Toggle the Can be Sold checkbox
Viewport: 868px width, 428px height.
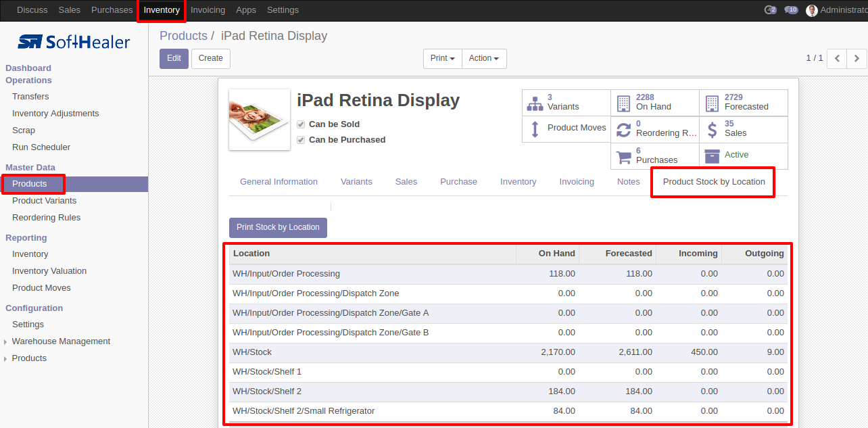[301, 124]
